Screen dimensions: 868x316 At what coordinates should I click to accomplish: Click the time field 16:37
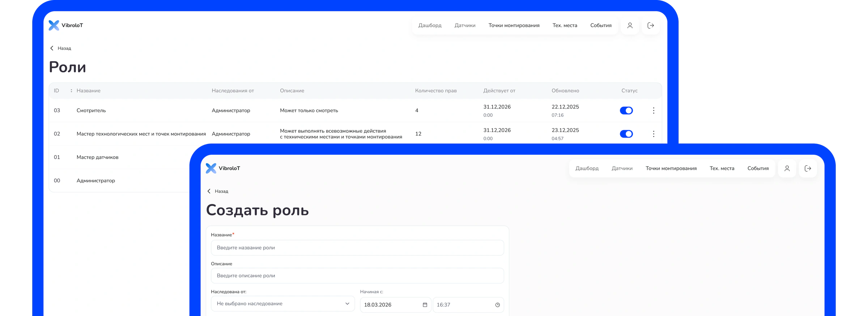coord(468,305)
